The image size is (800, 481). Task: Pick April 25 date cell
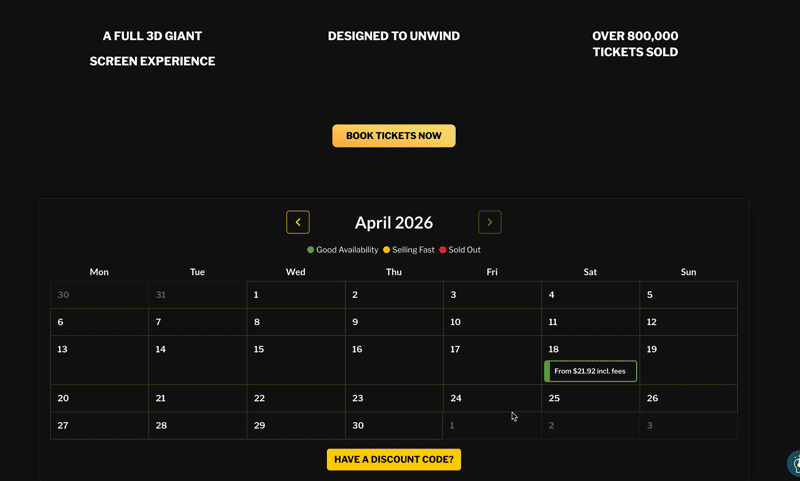[590, 398]
